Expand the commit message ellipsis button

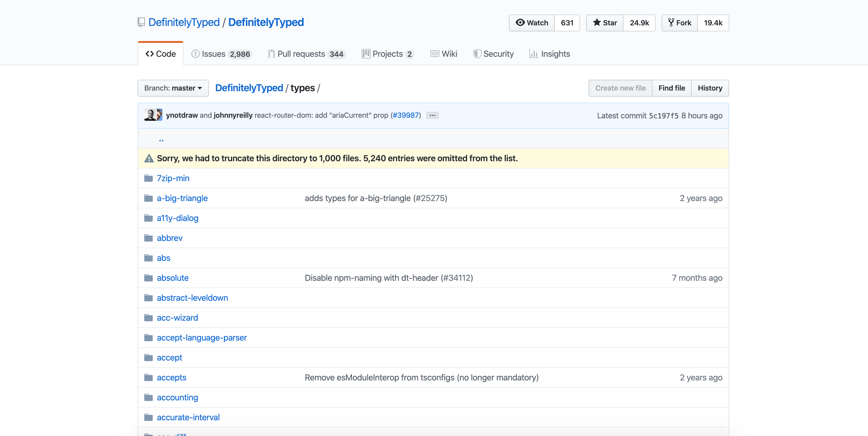pyautogui.click(x=432, y=115)
